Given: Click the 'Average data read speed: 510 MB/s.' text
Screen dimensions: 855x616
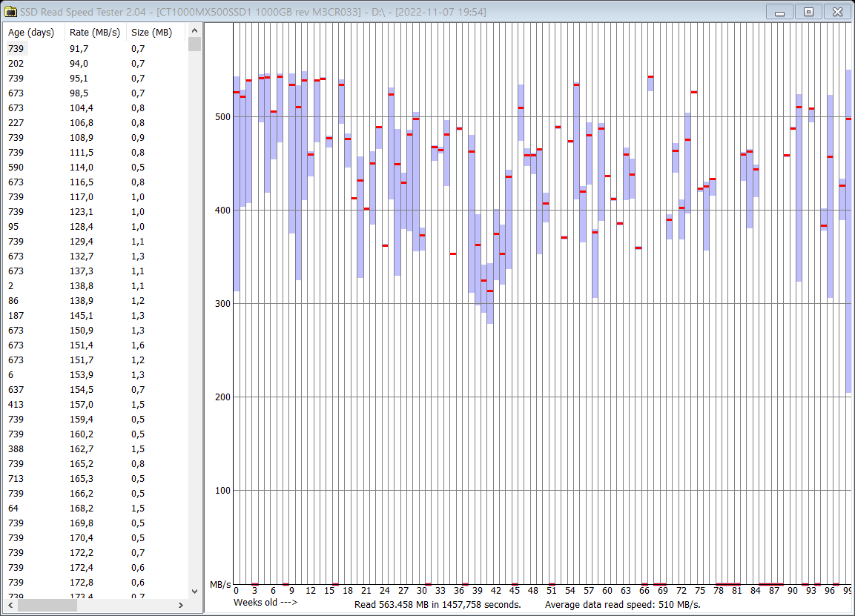Looking at the screenshot, I should click(622, 605).
